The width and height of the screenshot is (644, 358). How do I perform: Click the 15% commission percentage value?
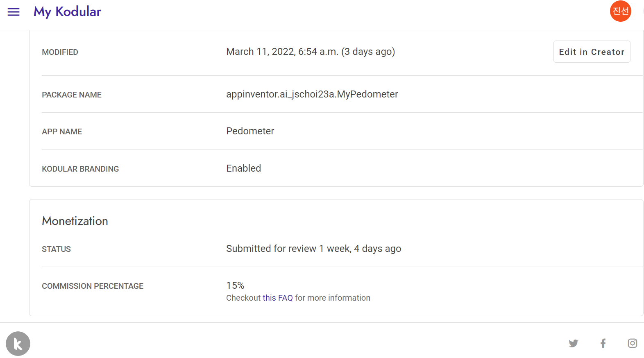coord(235,285)
